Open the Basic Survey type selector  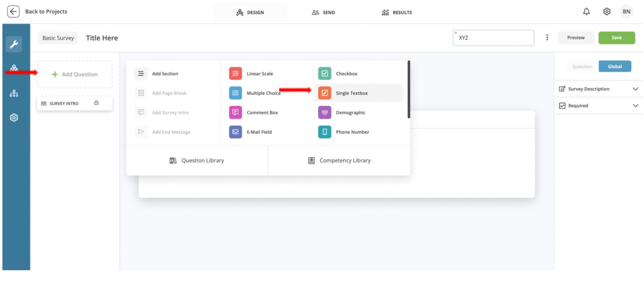58,38
